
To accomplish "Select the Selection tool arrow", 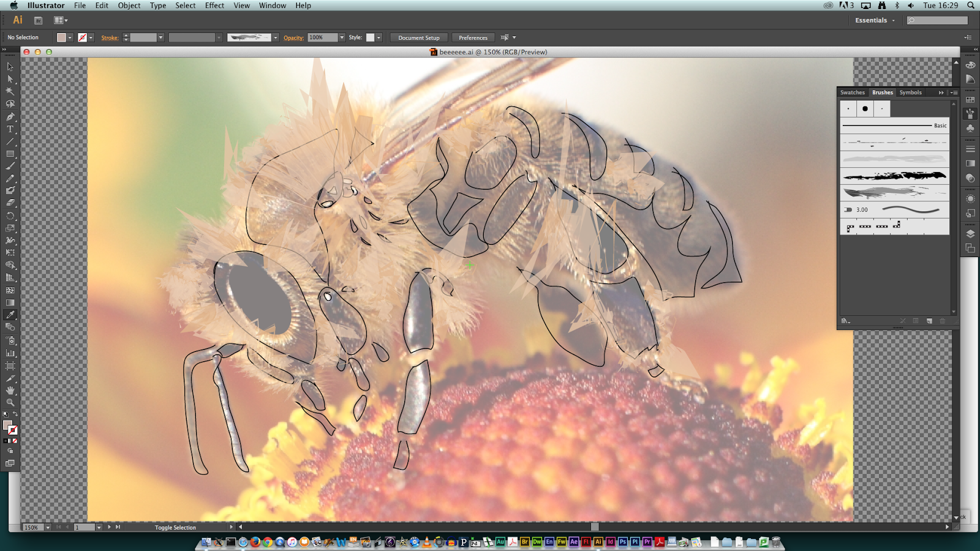I will pyautogui.click(x=10, y=66).
